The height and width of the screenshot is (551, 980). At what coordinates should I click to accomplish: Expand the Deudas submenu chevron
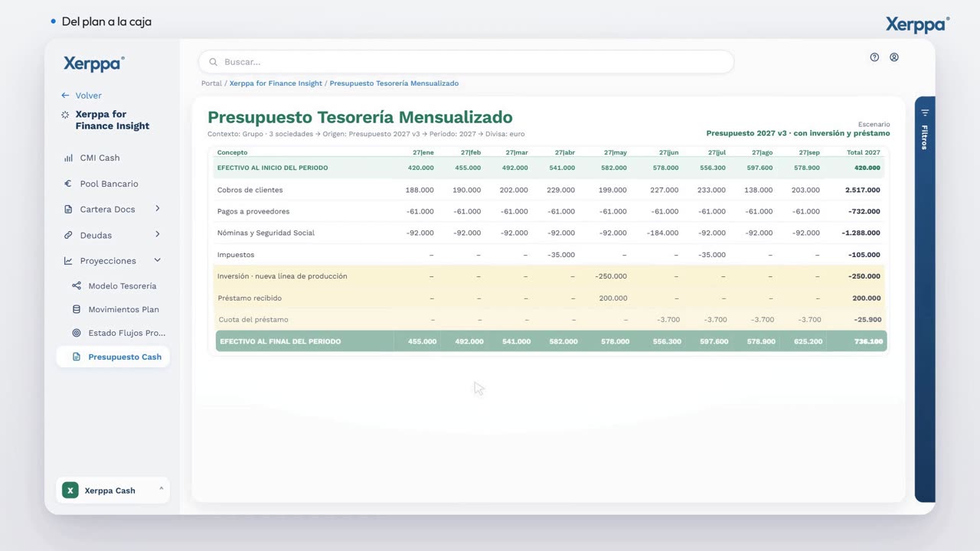click(158, 234)
